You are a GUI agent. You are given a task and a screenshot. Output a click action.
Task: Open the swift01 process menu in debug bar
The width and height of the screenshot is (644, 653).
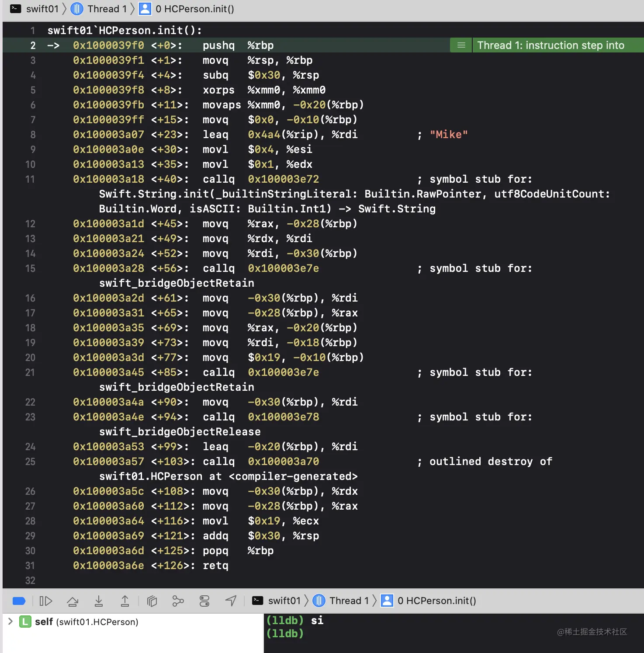coord(284,601)
